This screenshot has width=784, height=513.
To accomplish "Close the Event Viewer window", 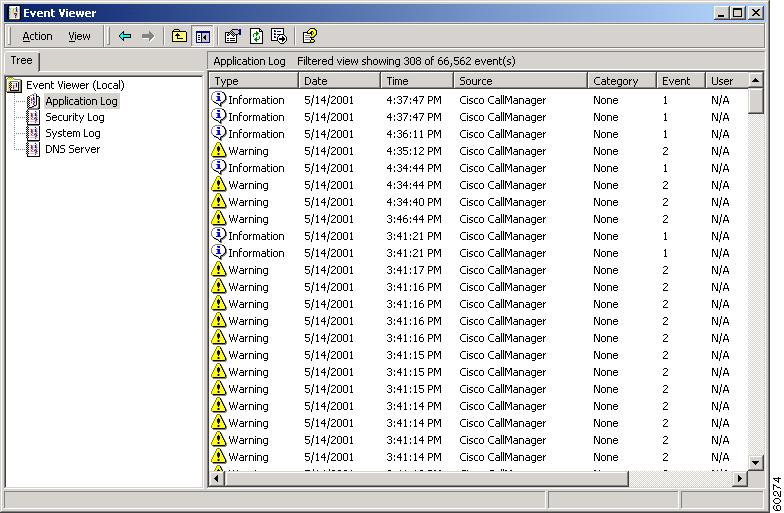I will (756, 12).
